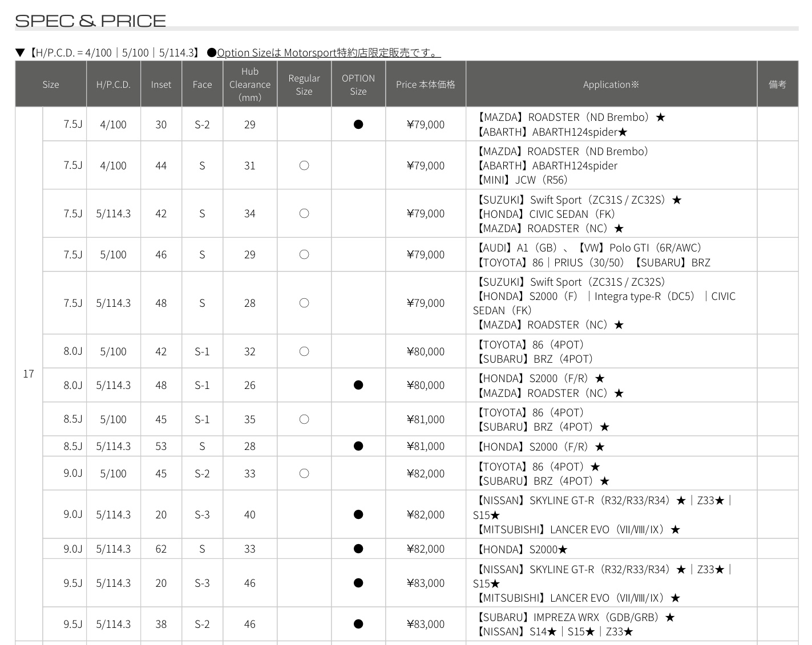Click the regular-size circle in the 8.0J inset 42 row
This screenshot has height=645, width=812.
pyautogui.click(x=304, y=351)
